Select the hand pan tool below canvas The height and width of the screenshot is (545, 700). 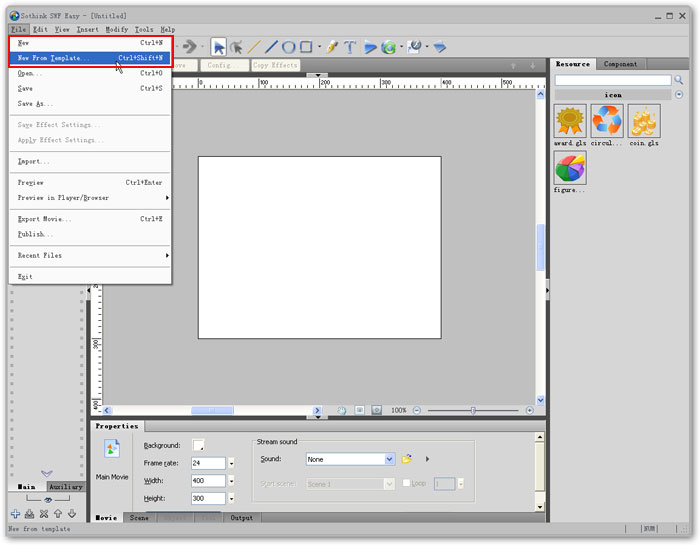pyautogui.click(x=342, y=410)
